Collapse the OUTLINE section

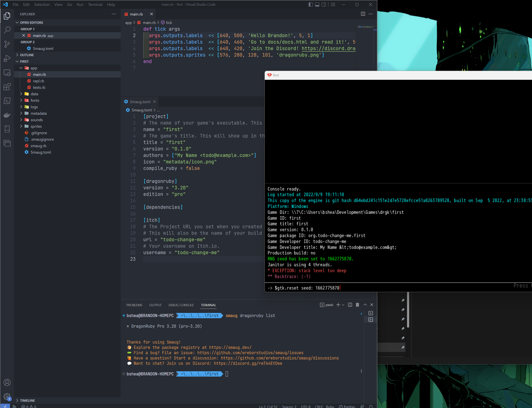tap(27, 55)
